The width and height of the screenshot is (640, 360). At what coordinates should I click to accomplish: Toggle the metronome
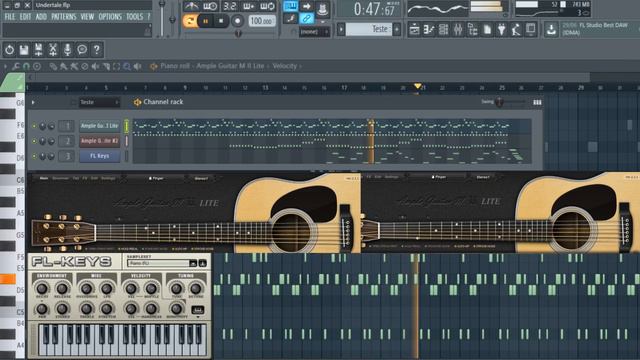coord(191,6)
